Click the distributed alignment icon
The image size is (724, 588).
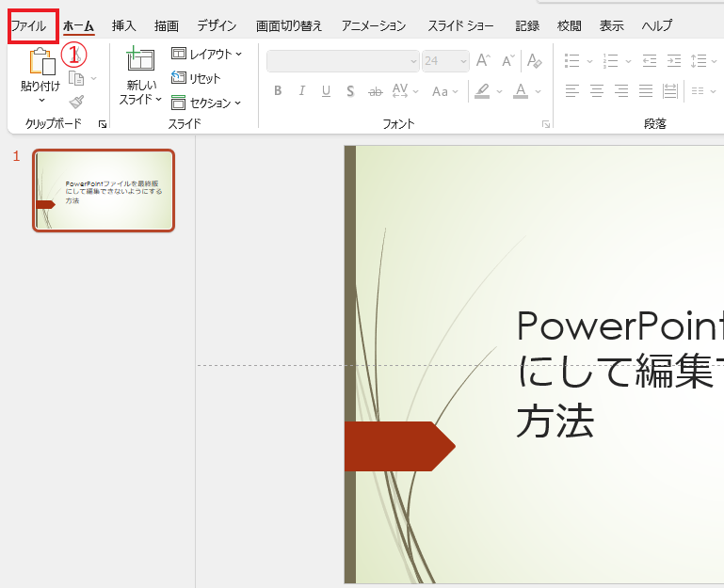pos(669,91)
